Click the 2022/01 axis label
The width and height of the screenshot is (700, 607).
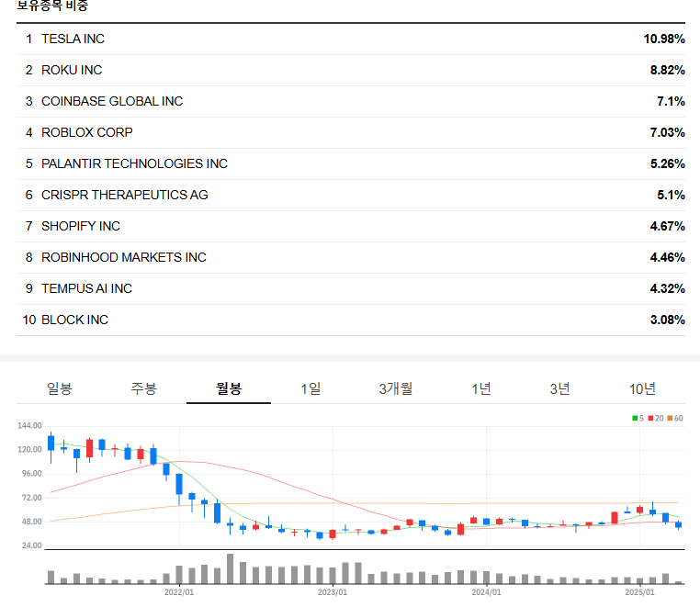[x=179, y=592]
